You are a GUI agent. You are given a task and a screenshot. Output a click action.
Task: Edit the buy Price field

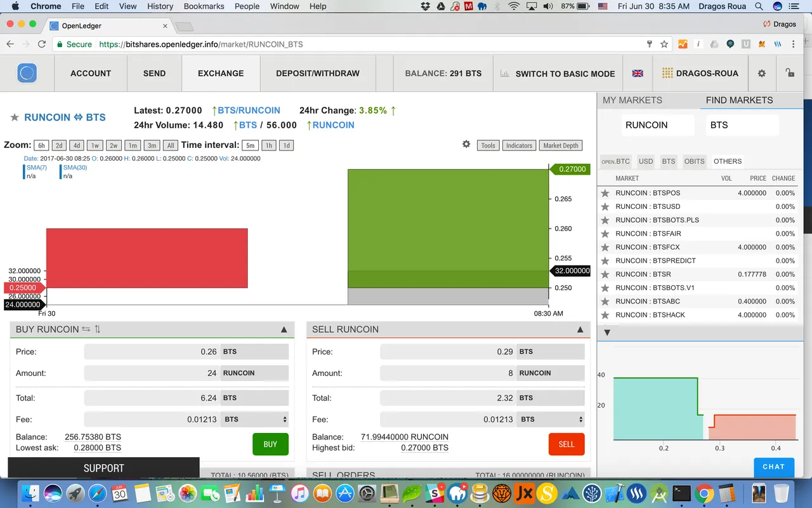152,352
